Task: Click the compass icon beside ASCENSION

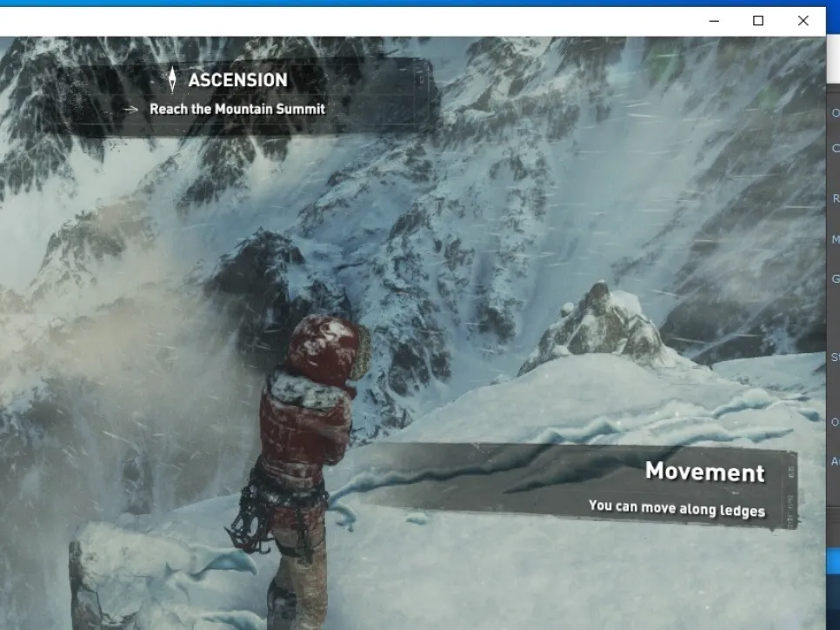Action: pyautogui.click(x=172, y=79)
